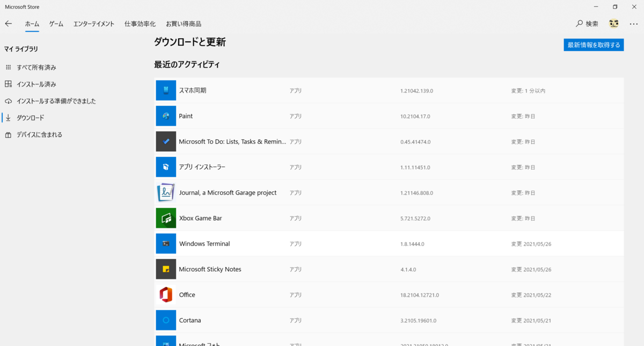Switch to the ゲーム tab
The width and height of the screenshot is (644, 346).
[56, 24]
